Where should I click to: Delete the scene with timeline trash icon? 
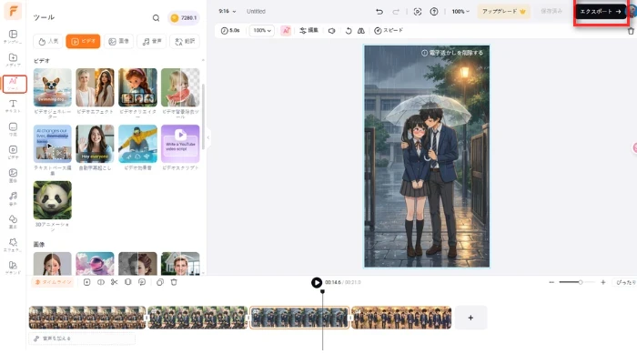pos(174,282)
